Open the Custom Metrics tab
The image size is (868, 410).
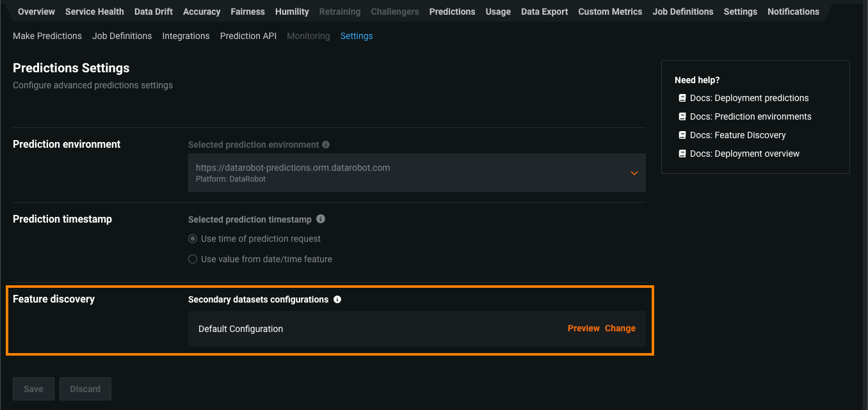click(610, 12)
